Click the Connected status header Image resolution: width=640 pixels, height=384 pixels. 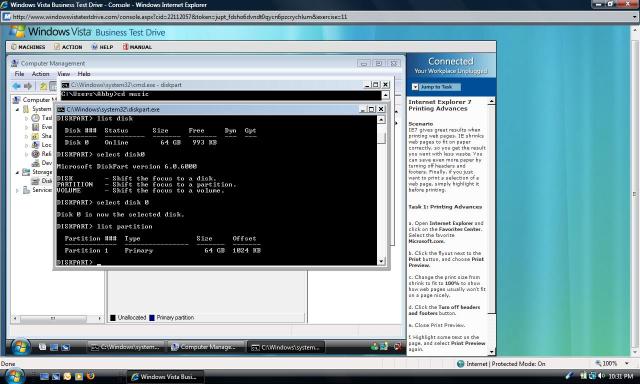451,62
